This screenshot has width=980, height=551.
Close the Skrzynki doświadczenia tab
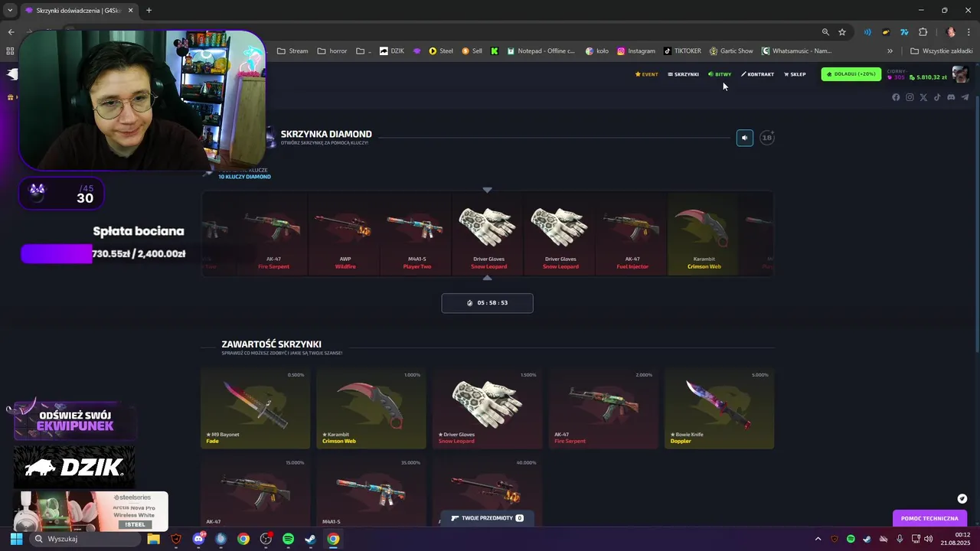tap(131, 11)
